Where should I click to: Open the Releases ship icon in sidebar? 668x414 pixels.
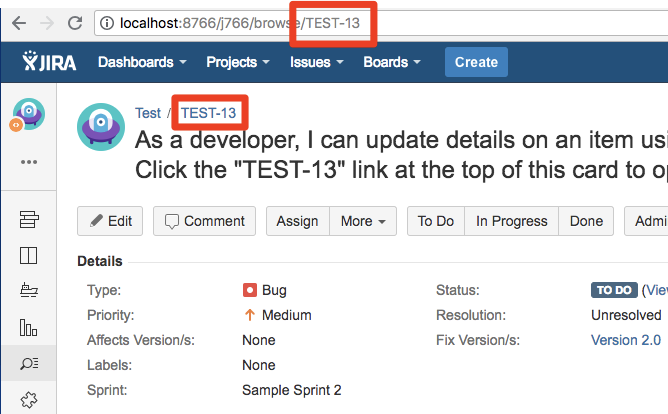(x=29, y=290)
